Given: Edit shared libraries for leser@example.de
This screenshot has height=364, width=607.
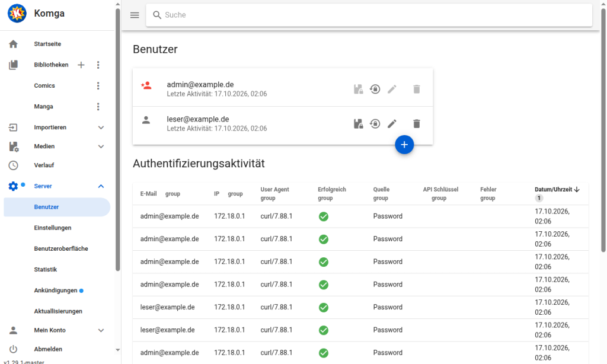Looking at the screenshot, I should click(359, 124).
